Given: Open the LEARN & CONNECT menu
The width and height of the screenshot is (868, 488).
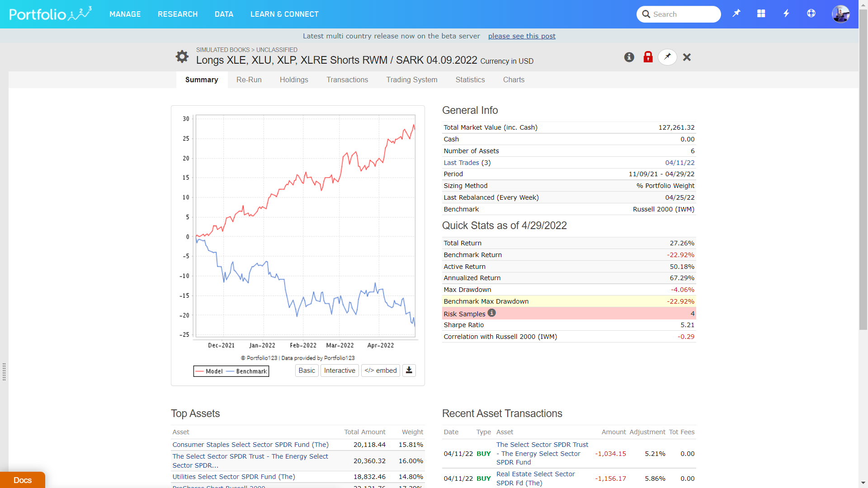Looking at the screenshot, I should [x=284, y=14].
